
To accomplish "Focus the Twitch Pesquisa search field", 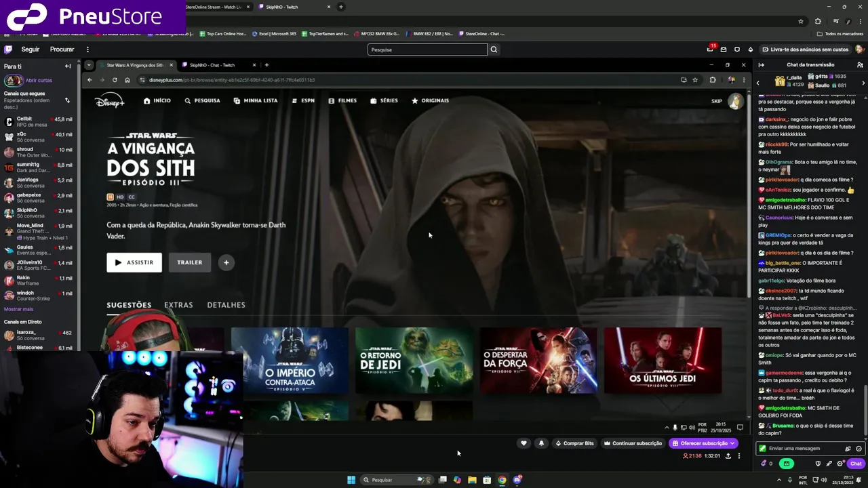I will pos(427,49).
